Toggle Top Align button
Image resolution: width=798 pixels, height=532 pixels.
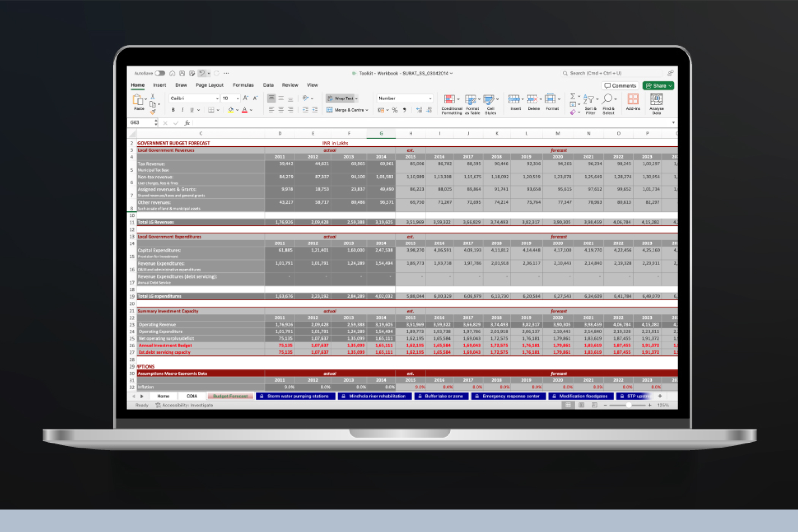(x=271, y=98)
